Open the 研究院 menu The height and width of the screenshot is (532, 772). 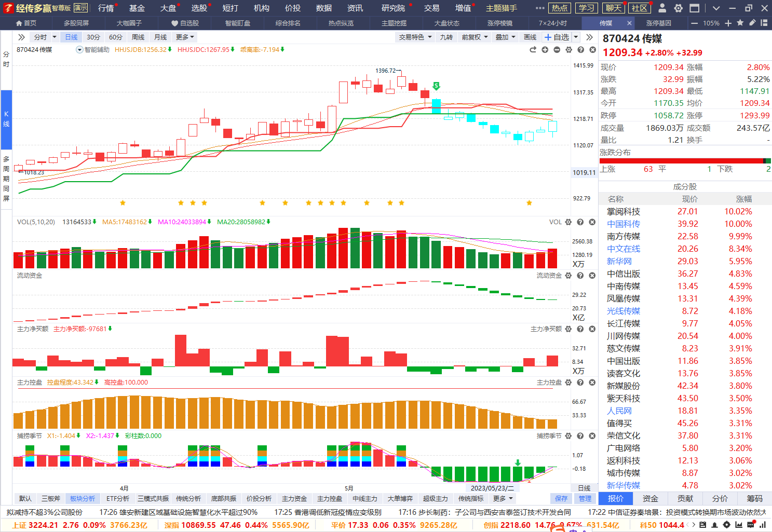tap(394, 8)
